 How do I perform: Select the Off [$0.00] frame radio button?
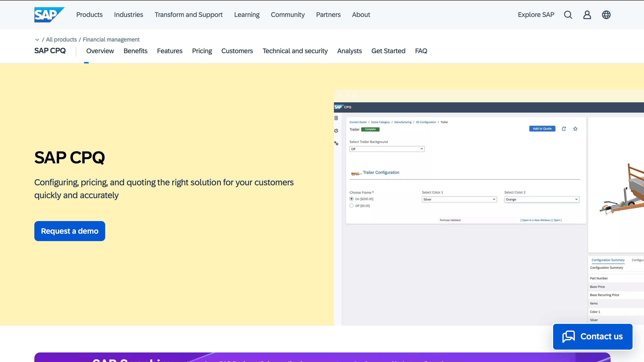352,206
